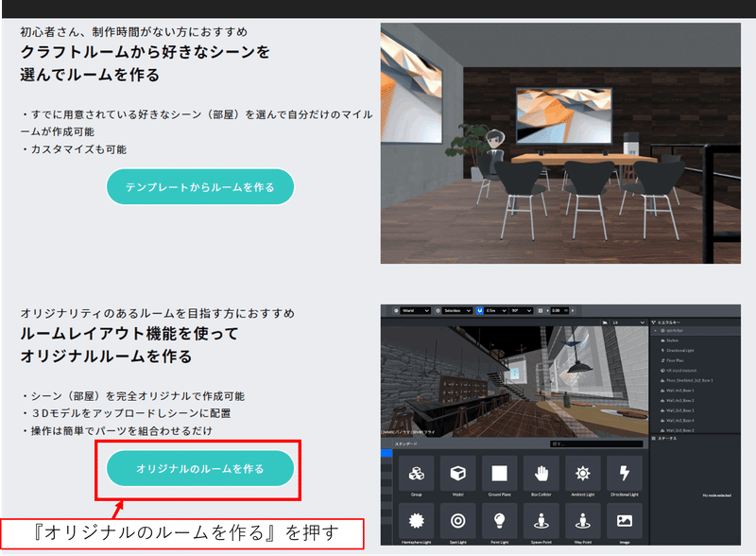756x556 pixels.
Task: Toggle the blue snap magnet icon
Action: click(480, 311)
